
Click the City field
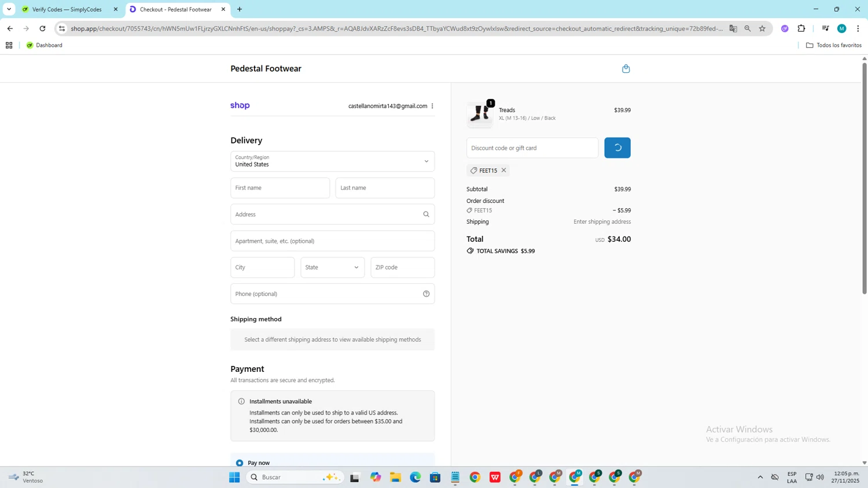pos(263,268)
